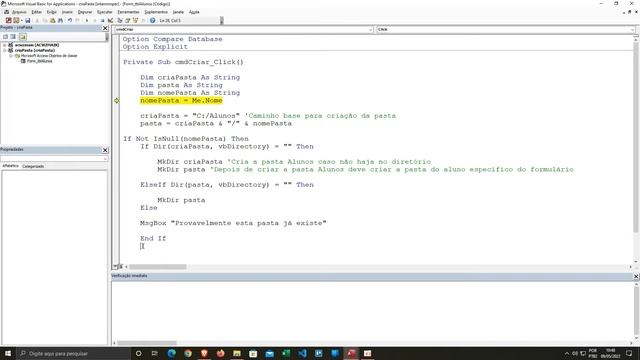This screenshot has height=360, width=640.
Task: Open the Ajuda menu
Action: coord(194,12)
